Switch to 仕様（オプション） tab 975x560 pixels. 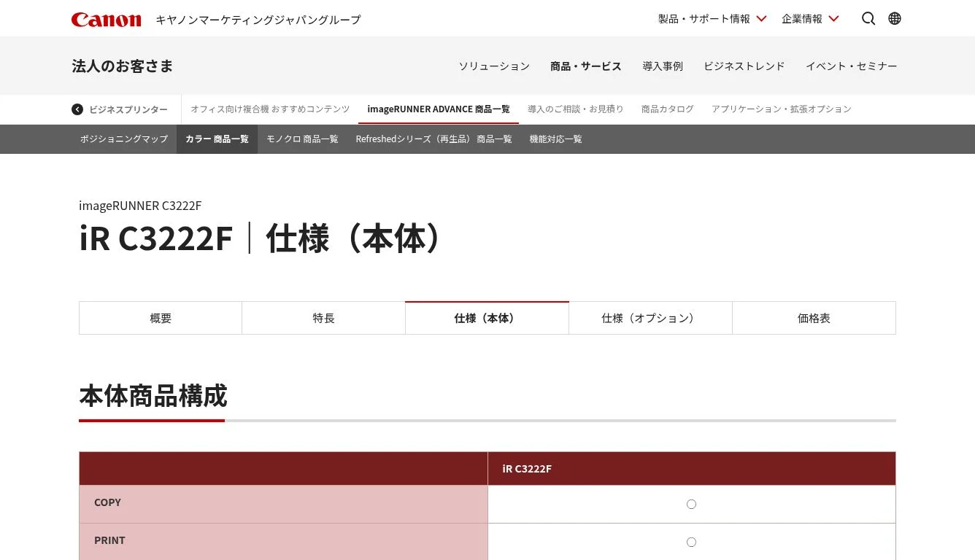(650, 319)
